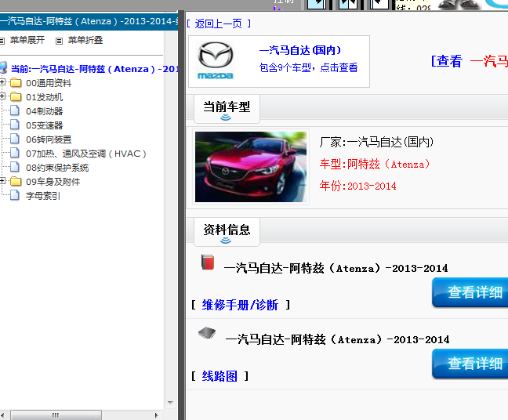
Task: Click the horizontal scrollbar thumb in tree panel
Action: (56, 415)
